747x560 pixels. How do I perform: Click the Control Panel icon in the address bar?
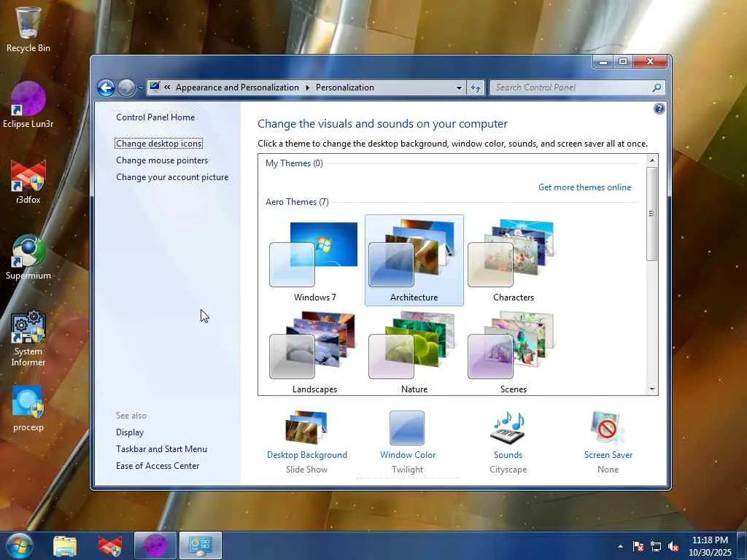coord(155,87)
